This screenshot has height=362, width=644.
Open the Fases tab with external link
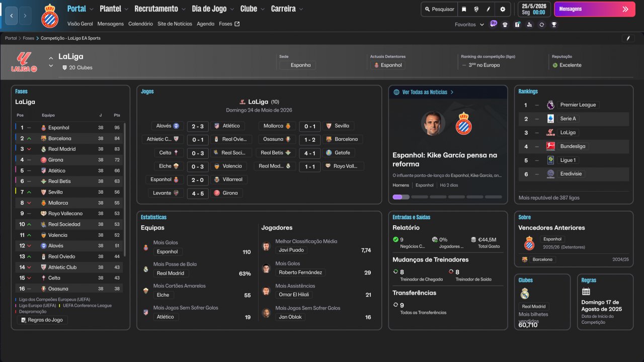tap(229, 24)
